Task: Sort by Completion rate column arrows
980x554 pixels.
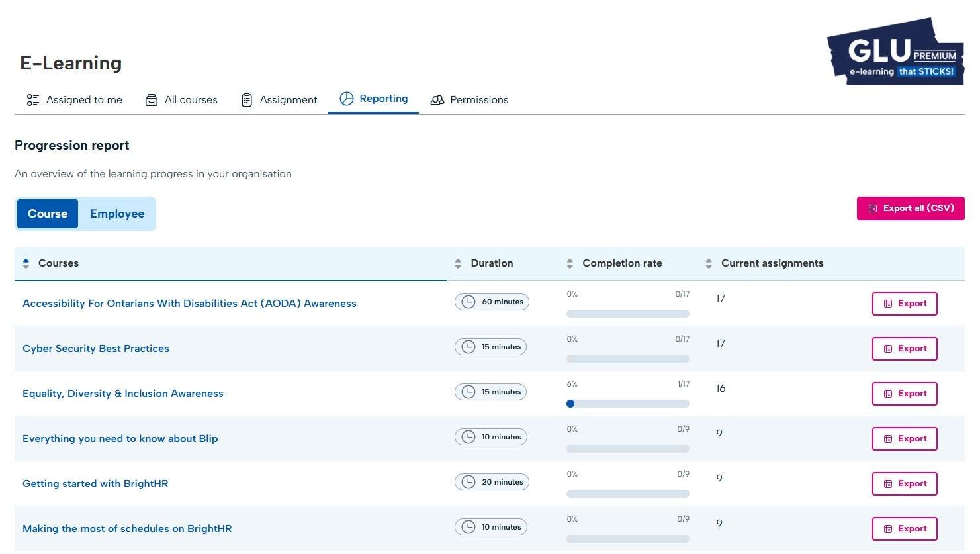Action: pos(570,263)
